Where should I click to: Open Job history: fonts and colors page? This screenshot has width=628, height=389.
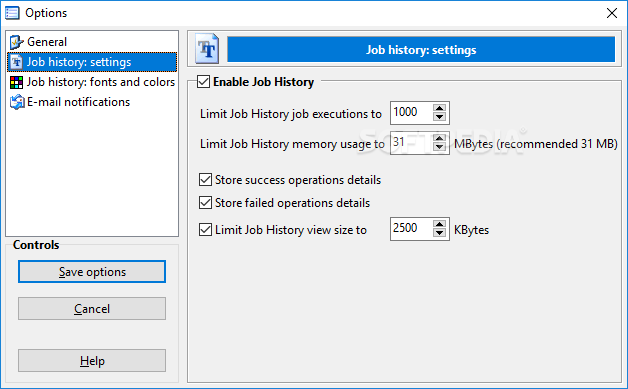[92, 82]
